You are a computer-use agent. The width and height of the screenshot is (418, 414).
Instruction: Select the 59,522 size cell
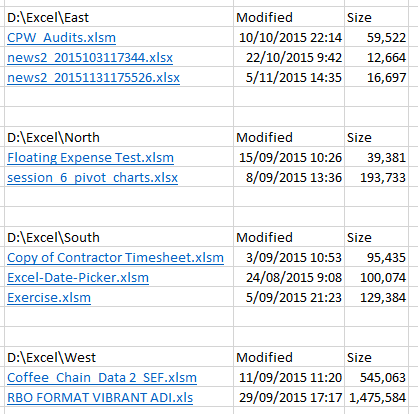(x=376, y=37)
